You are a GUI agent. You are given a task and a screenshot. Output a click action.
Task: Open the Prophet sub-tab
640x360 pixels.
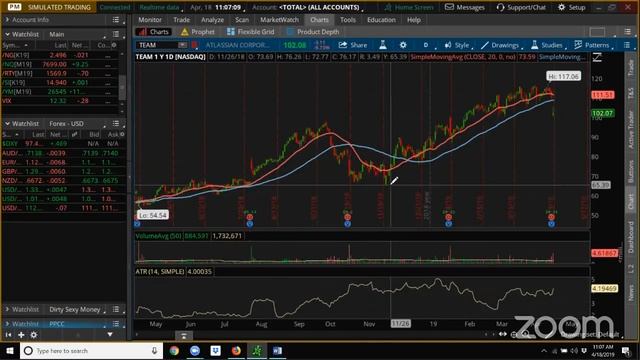click(x=198, y=31)
